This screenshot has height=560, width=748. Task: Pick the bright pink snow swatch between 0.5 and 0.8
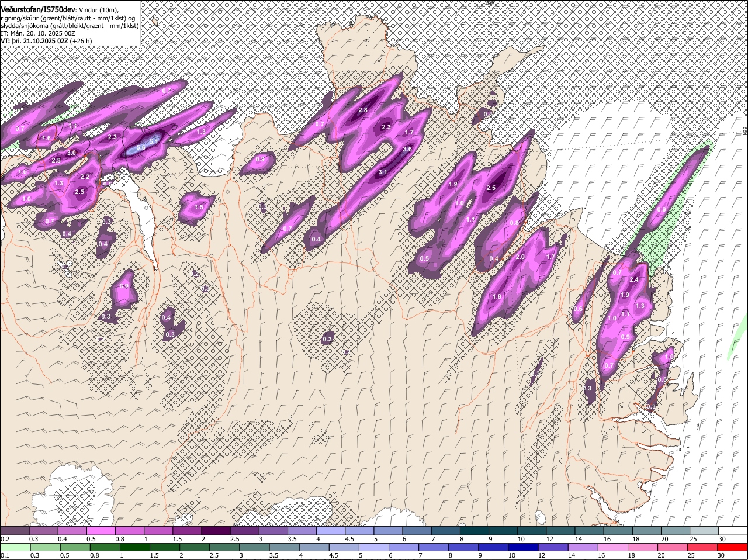(x=101, y=530)
